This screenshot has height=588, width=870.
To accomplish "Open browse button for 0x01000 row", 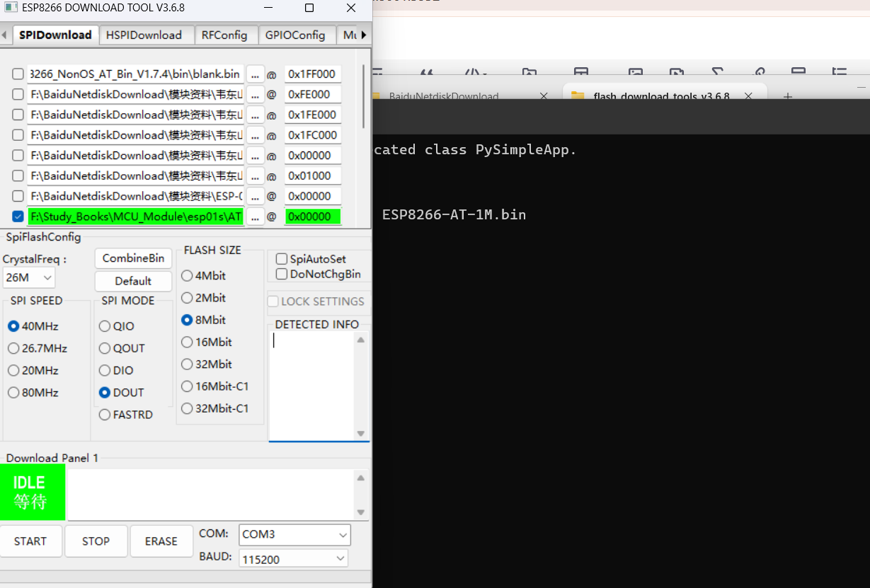I will tap(255, 175).
